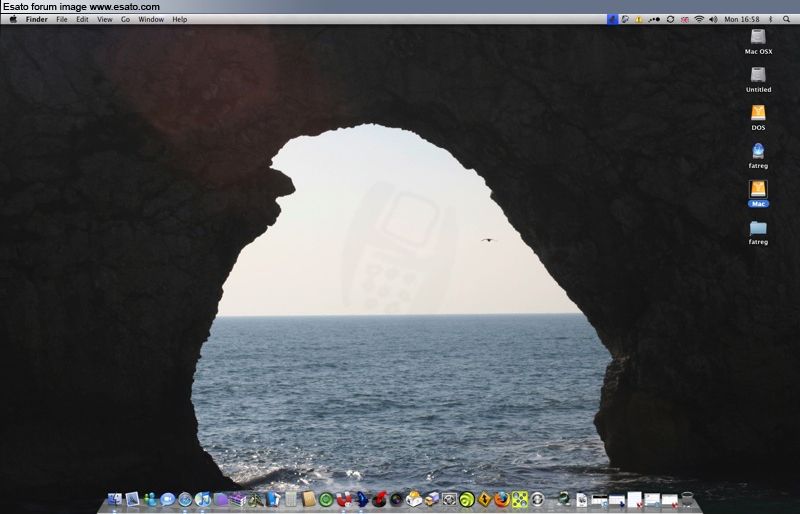This screenshot has width=800, height=514.
Task: Open the gray Calculator Dock icon
Action: (291, 499)
